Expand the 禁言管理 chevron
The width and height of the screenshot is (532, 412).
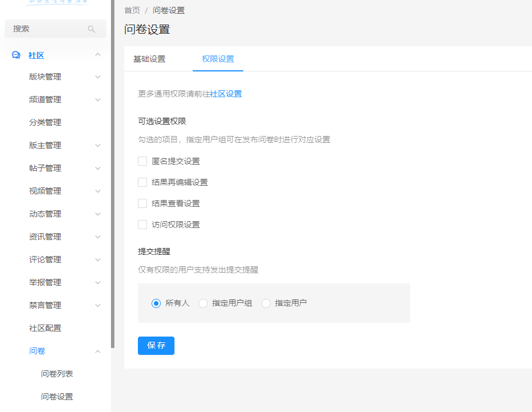click(x=98, y=305)
